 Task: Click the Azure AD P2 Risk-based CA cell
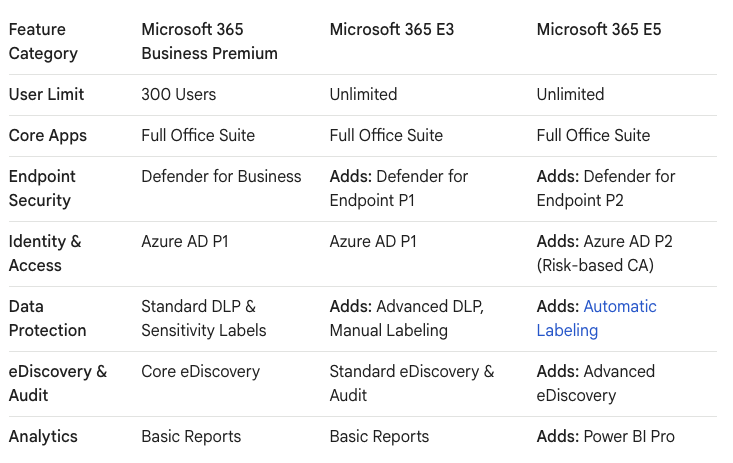coord(610,253)
